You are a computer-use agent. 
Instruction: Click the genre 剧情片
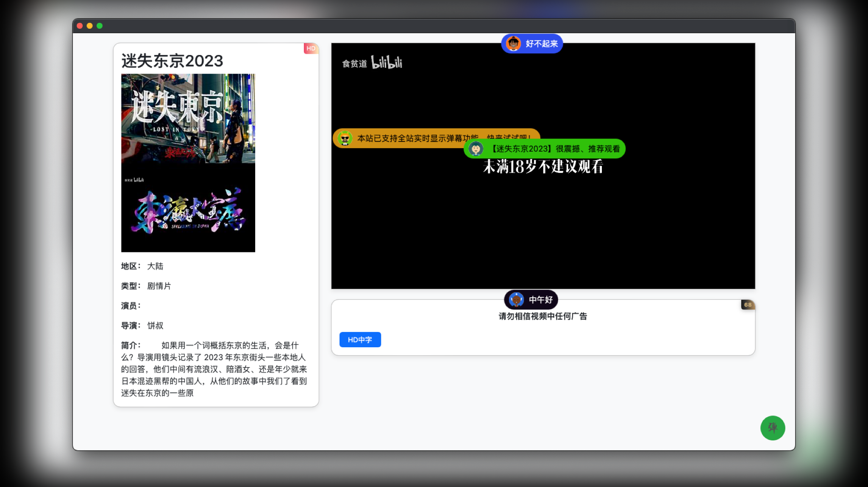coord(159,286)
